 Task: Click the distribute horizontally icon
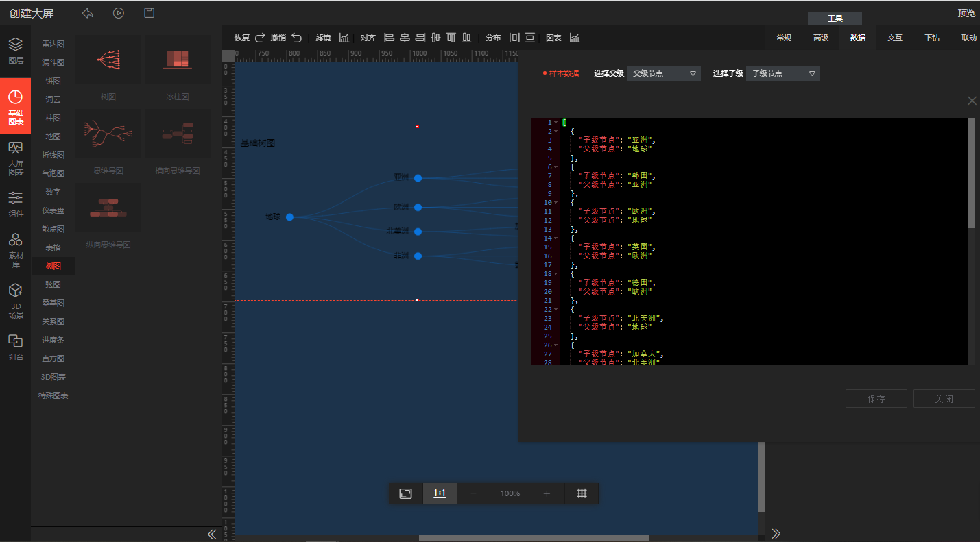click(514, 38)
